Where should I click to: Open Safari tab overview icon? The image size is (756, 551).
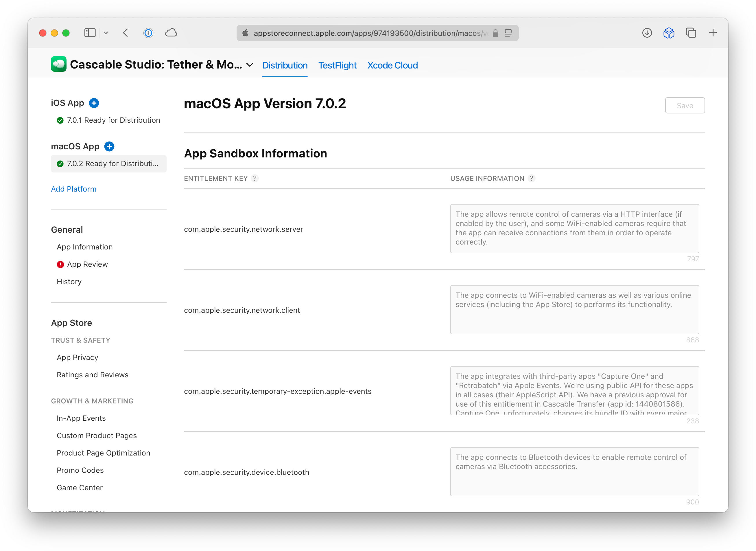691,33
